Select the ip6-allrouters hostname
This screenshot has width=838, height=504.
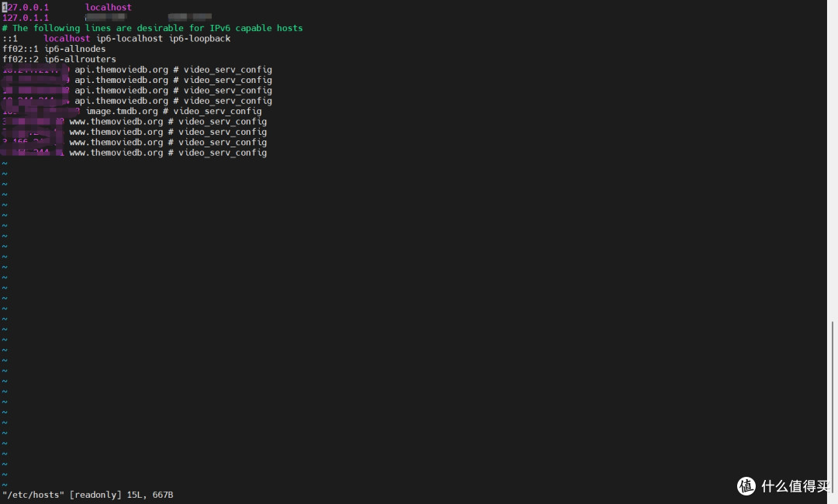(80, 59)
